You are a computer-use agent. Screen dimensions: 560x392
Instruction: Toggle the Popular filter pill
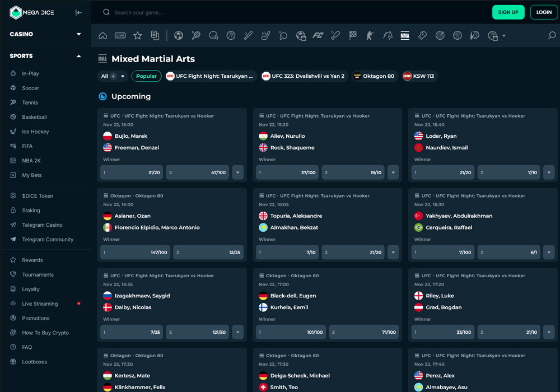[146, 76]
